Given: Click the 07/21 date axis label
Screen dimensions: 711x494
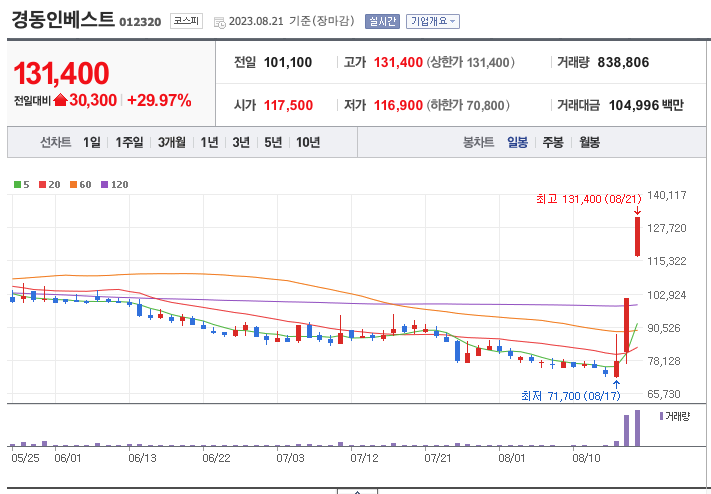Looking at the screenshot, I should tap(438, 458).
